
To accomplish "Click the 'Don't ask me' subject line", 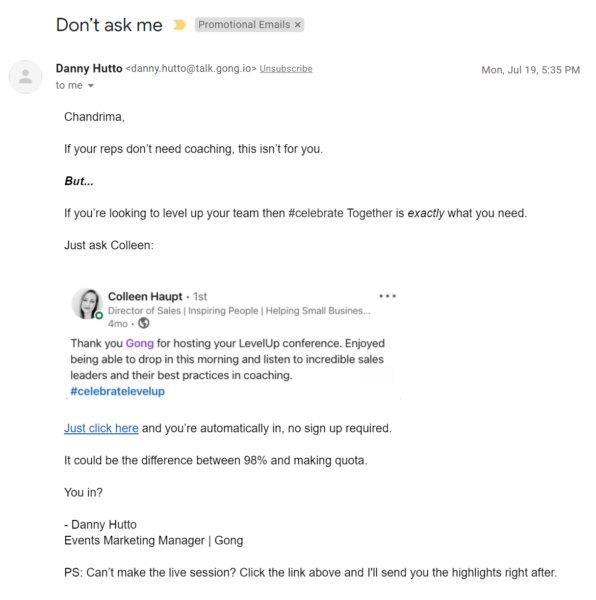I will pyautogui.click(x=109, y=25).
